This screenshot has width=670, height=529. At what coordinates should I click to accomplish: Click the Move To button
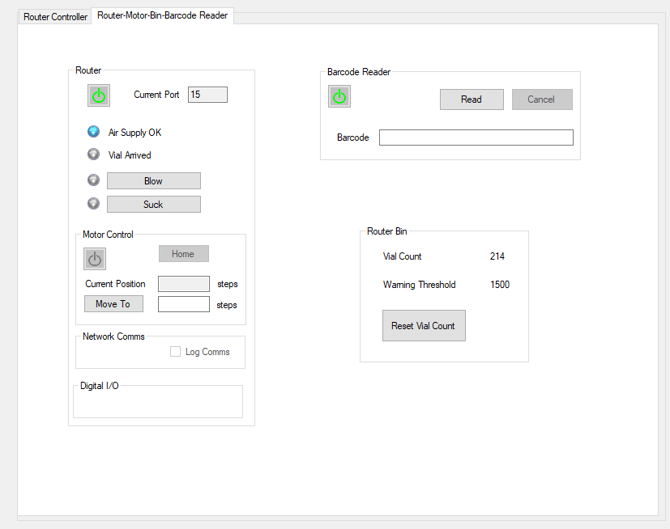tap(114, 304)
